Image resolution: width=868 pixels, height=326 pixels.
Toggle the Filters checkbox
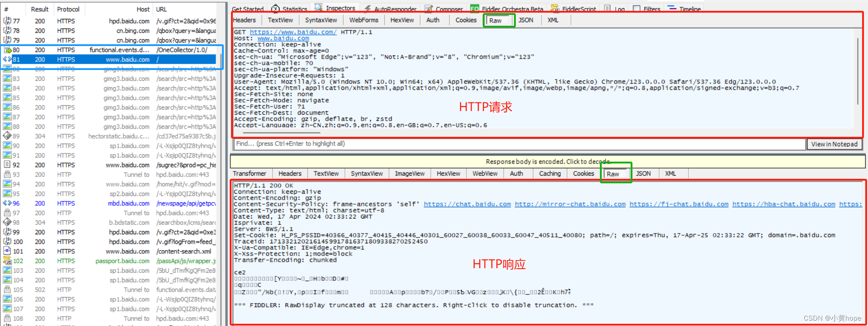[x=637, y=9]
